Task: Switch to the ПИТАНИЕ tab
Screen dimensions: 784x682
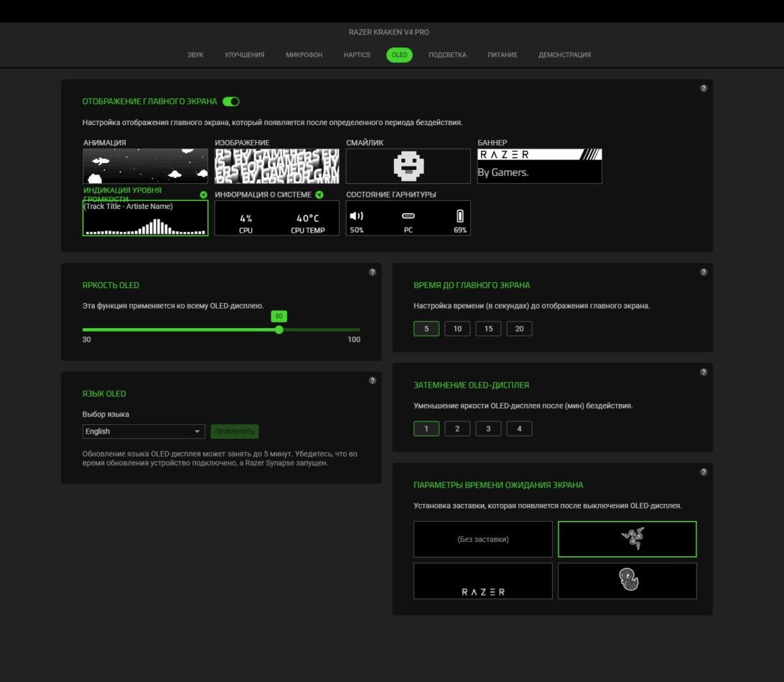Action: pos(503,55)
